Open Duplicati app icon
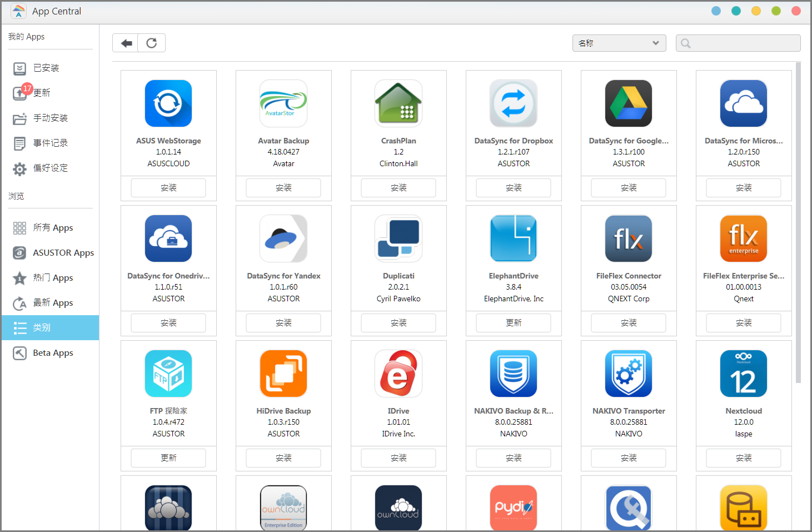812x532 pixels. click(x=398, y=238)
